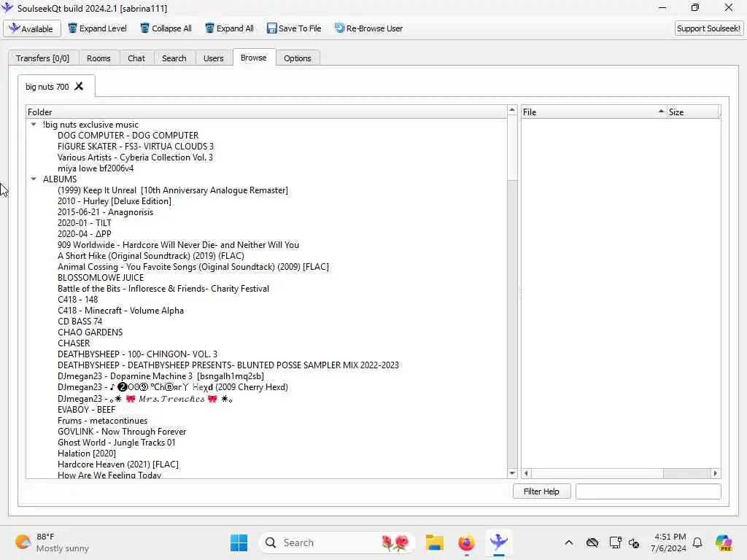
Task: Open the Search tab
Action: [174, 58]
